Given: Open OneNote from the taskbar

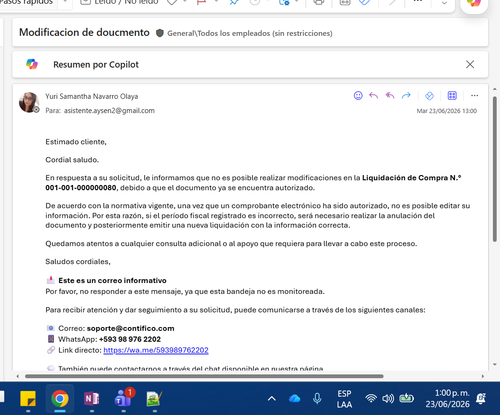Looking at the screenshot, I should click(x=92, y=399).
